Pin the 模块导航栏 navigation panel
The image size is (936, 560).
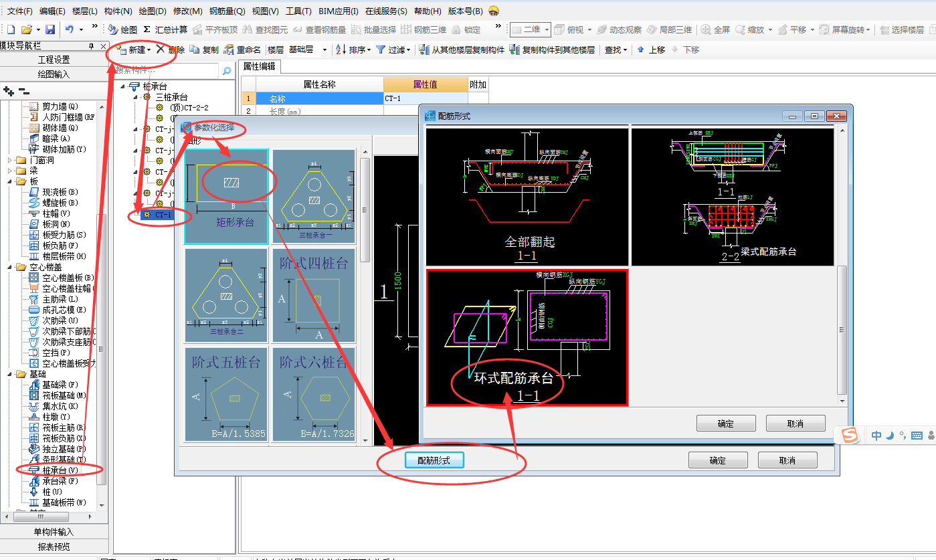tap(92, 45)
